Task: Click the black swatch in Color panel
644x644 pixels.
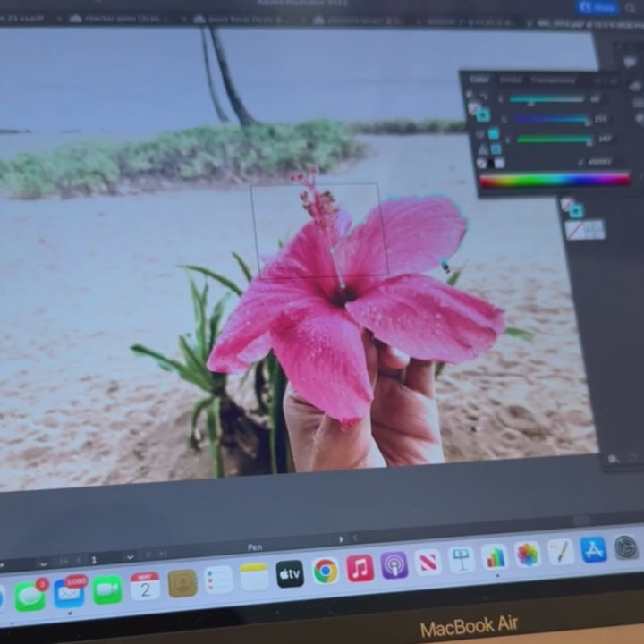Action: [490, 164]
